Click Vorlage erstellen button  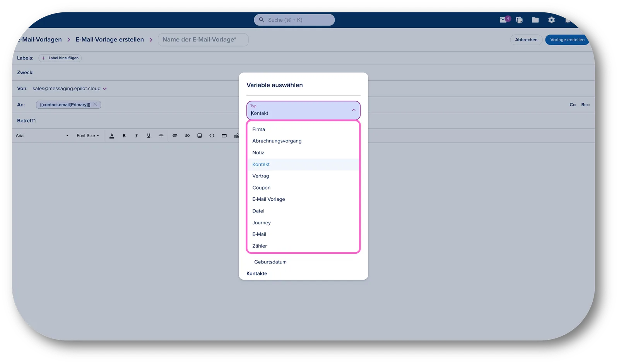(x=567, y=40)
